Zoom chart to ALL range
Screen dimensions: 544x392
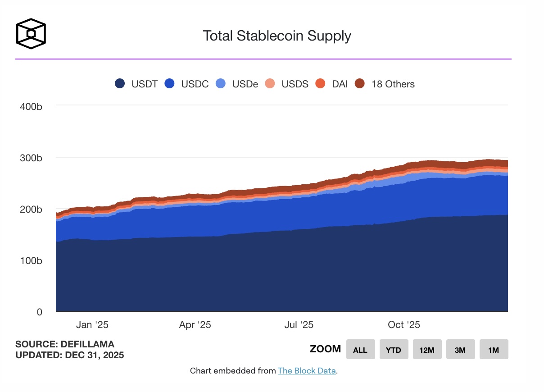pos(360,350)
